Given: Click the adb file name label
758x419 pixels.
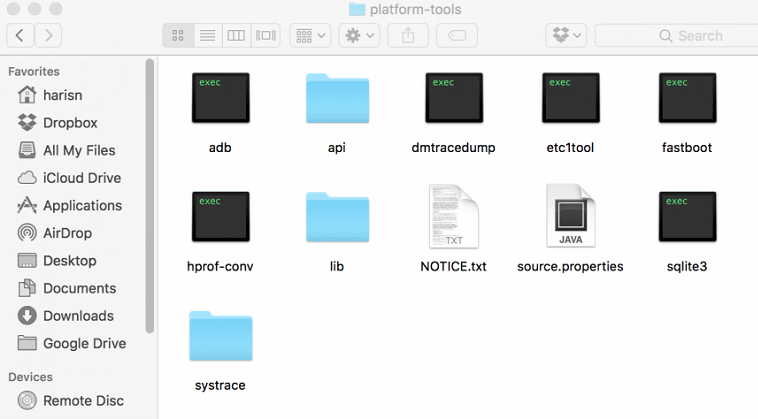Looking at the screenshot, I should tap(220, 147).
